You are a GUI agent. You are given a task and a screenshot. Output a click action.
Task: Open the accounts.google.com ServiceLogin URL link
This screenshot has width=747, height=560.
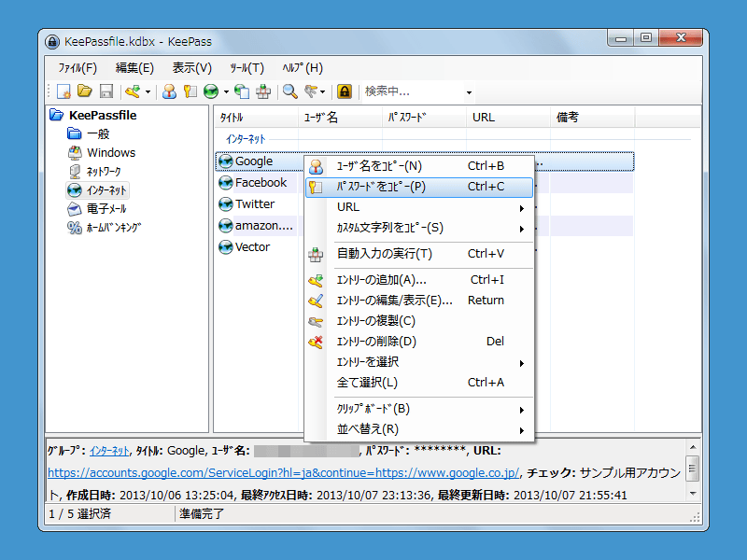(x=284, y=473)
